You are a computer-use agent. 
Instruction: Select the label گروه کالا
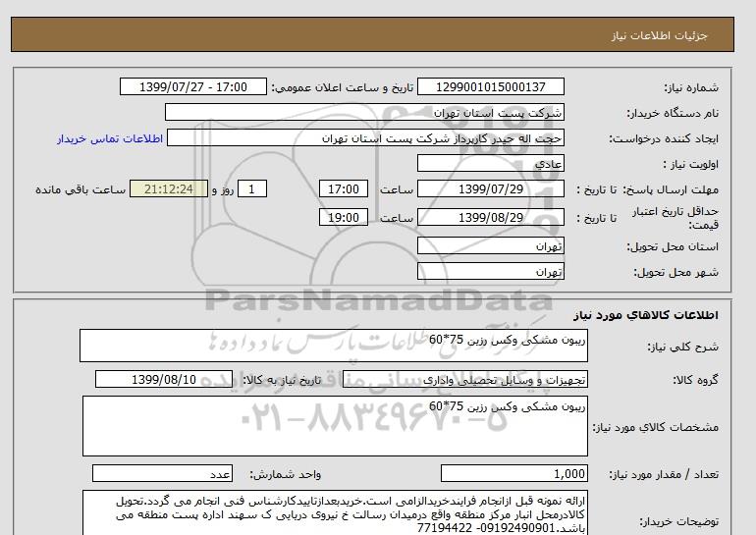(x=695, y=380)
